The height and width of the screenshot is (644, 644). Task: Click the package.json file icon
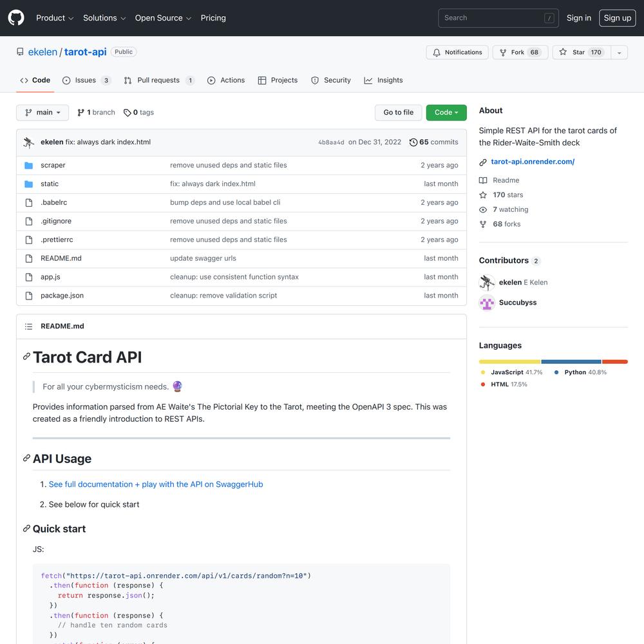[x=29, y=296]
